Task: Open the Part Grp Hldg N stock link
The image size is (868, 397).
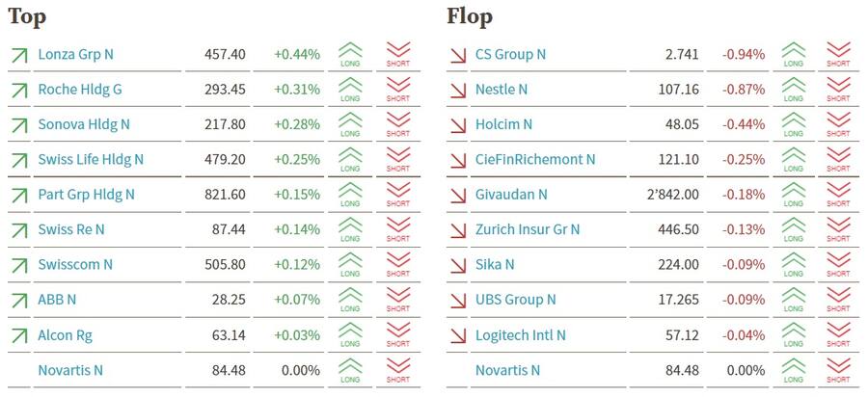Action: [x=86, y=195]
